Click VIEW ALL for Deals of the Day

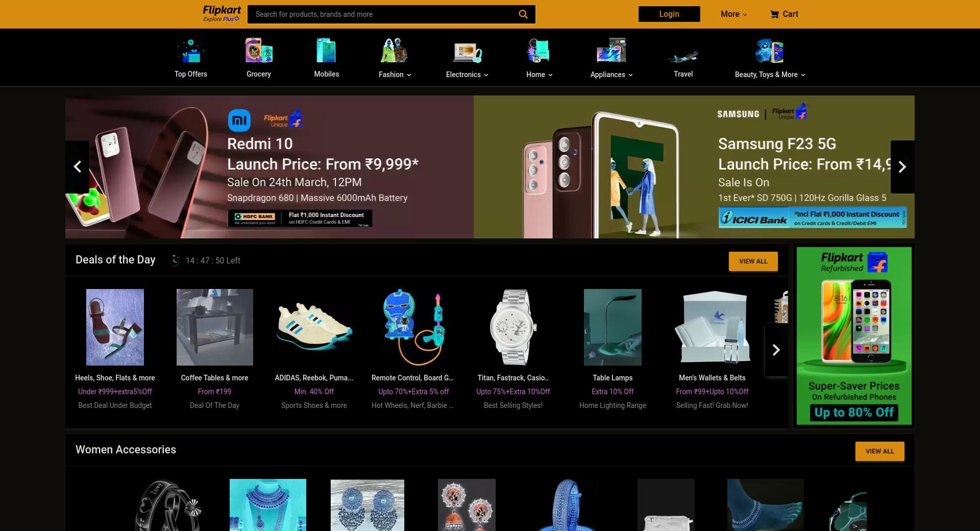click(753, 261)
